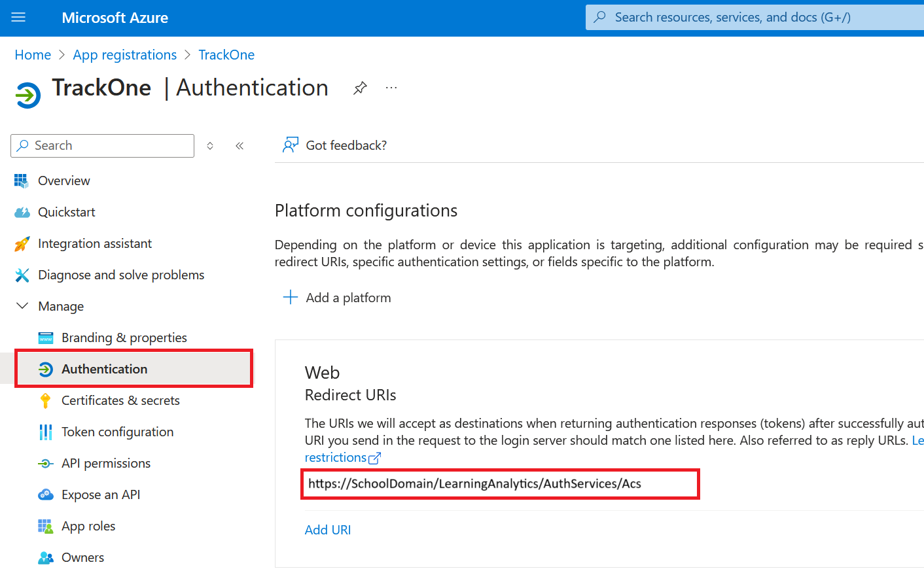Screen dimensions: 924x571
Task: Click the App roles grid icon
Action: pos(45,527)
